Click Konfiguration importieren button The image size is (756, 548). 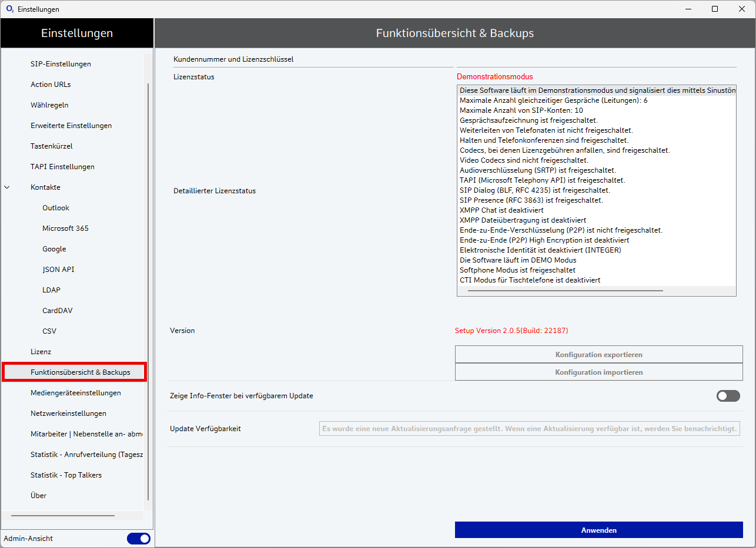(x=598, y=372)
